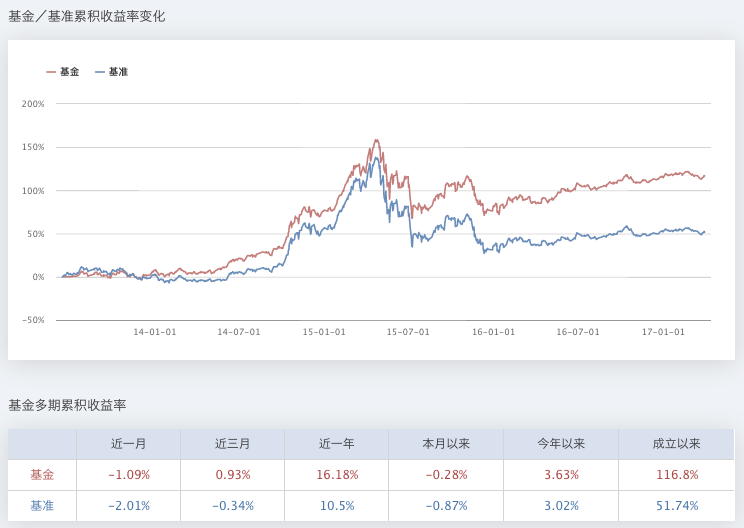The width and height of the screenshot is (744, 528).
Task: Select the 成立以来 column header
Action: (x=676, y=444)
